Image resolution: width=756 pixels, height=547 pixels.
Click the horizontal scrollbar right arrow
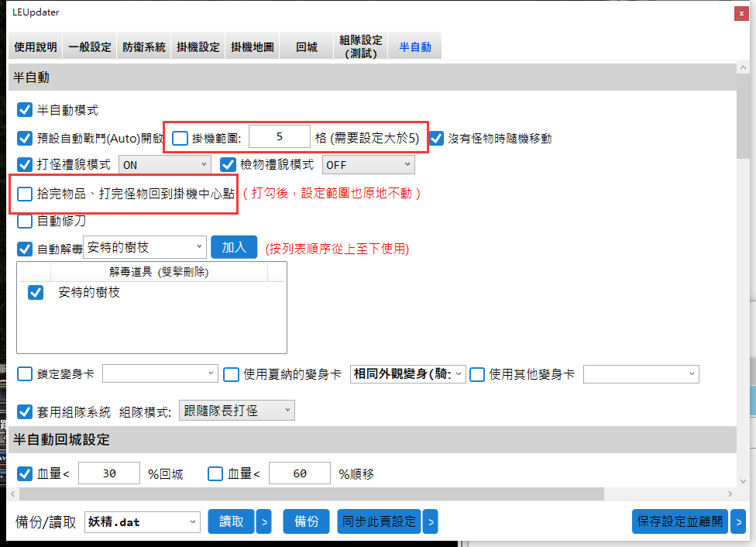point(730,494)
